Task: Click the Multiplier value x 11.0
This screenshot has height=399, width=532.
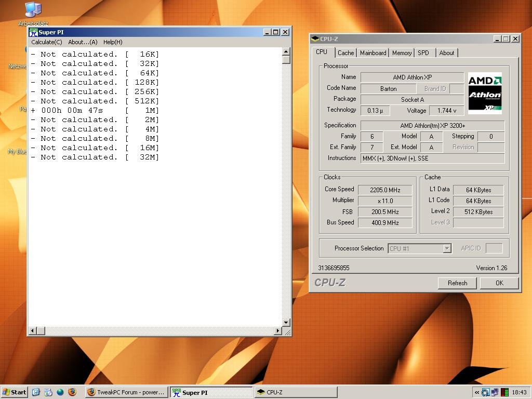Action: (x=385, y=201)
